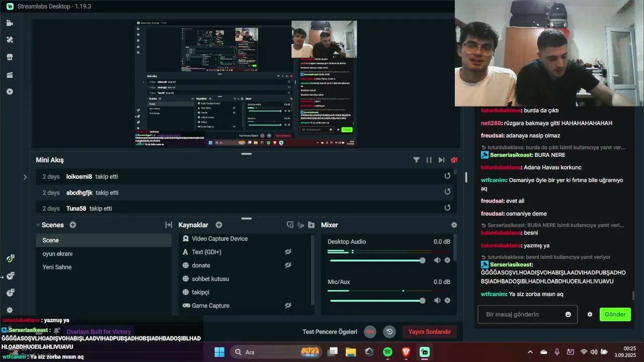644x362 pixels.
Task: Click the audio-visual source icon in Kaynaklar header
Action: (301, 225)
